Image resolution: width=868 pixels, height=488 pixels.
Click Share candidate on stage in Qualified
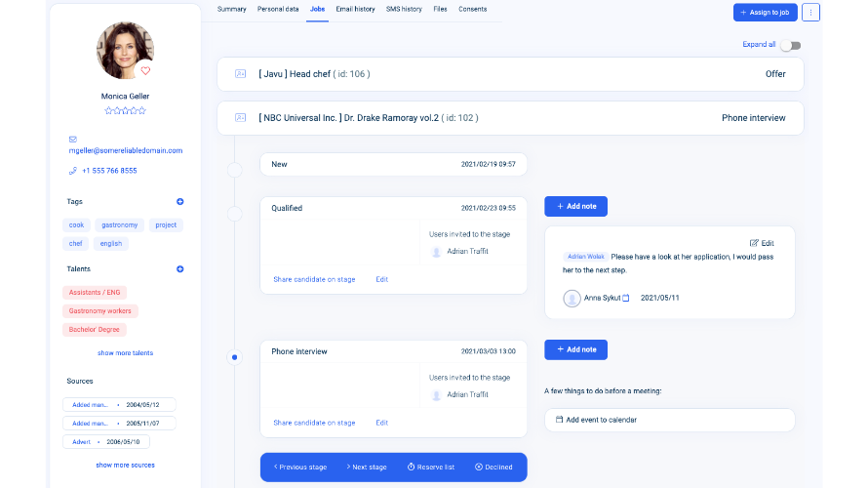[314, 280]
